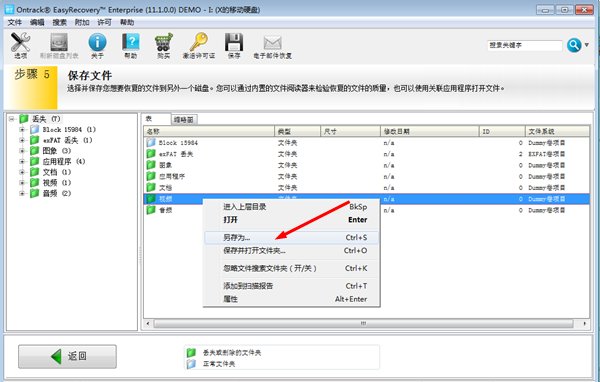Click the 正常文件夹 legend icon

[x=191, y=364]
